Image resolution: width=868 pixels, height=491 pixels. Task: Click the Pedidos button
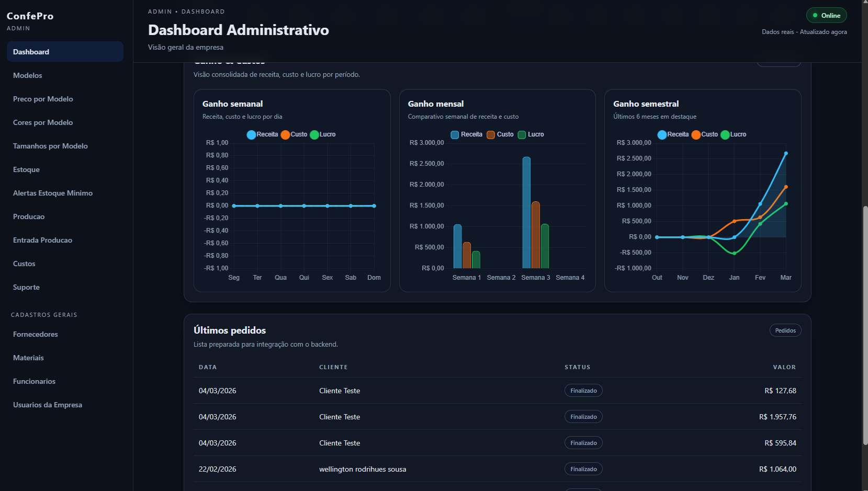[x=785, y=330]
